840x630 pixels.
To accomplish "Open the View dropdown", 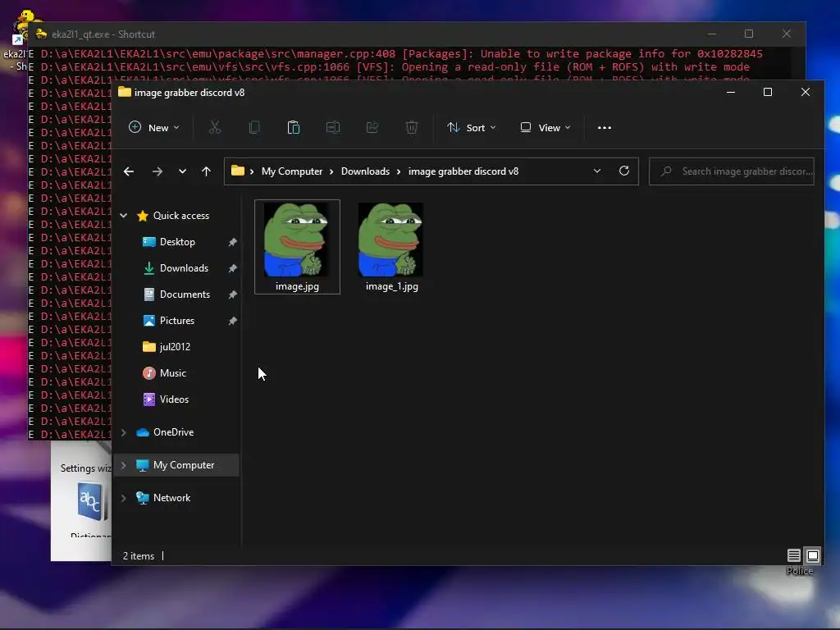I will click(x=545, y=127).
